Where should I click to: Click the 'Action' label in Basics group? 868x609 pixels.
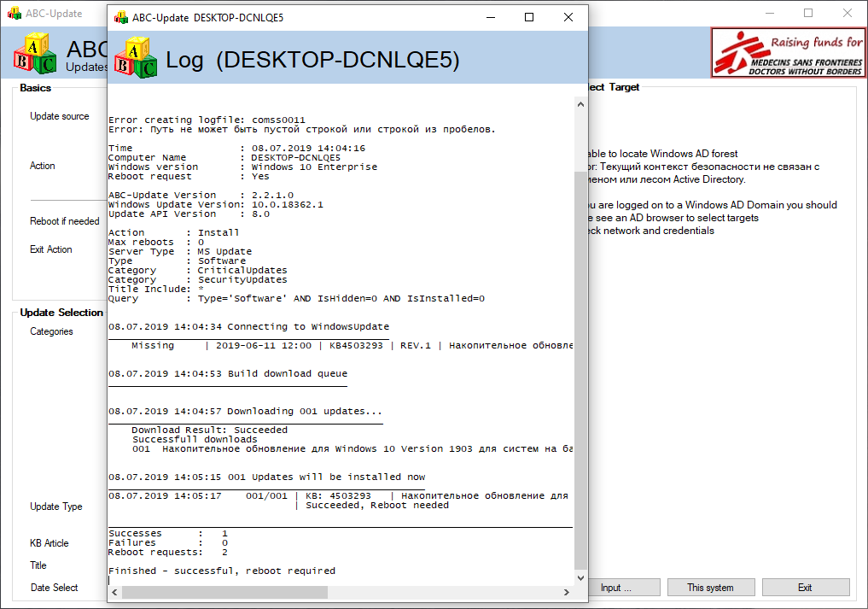click(x=42, y=166)
